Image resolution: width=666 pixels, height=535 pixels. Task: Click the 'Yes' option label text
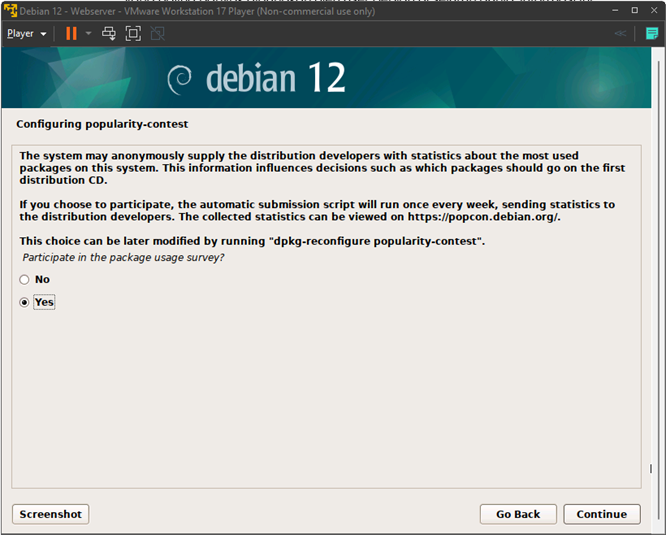44,302
